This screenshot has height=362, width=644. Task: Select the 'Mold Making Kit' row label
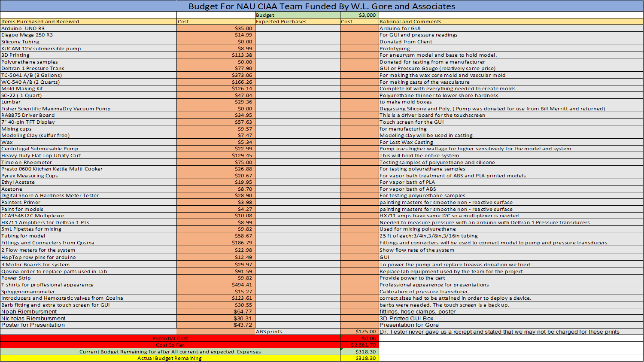tap(88, 88)
